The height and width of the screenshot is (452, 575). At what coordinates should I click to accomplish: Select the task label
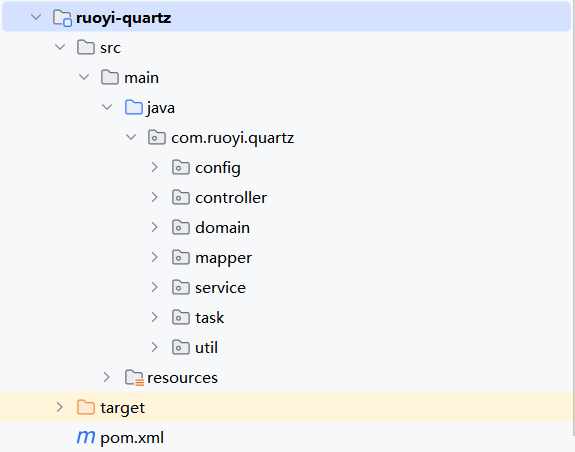coord(209,318)
